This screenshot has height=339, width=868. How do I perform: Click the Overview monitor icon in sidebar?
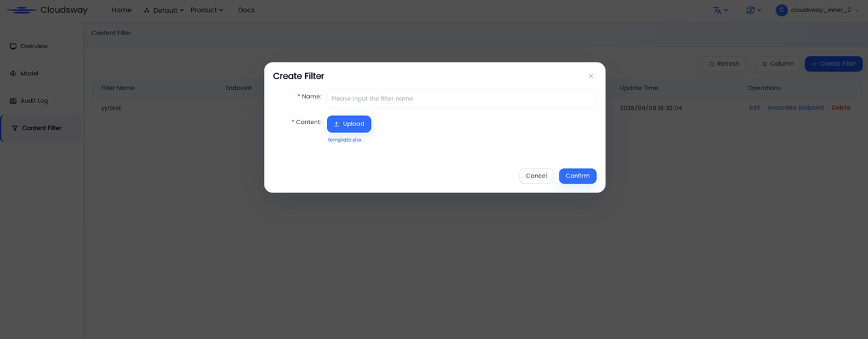click(x=13, y=46)
